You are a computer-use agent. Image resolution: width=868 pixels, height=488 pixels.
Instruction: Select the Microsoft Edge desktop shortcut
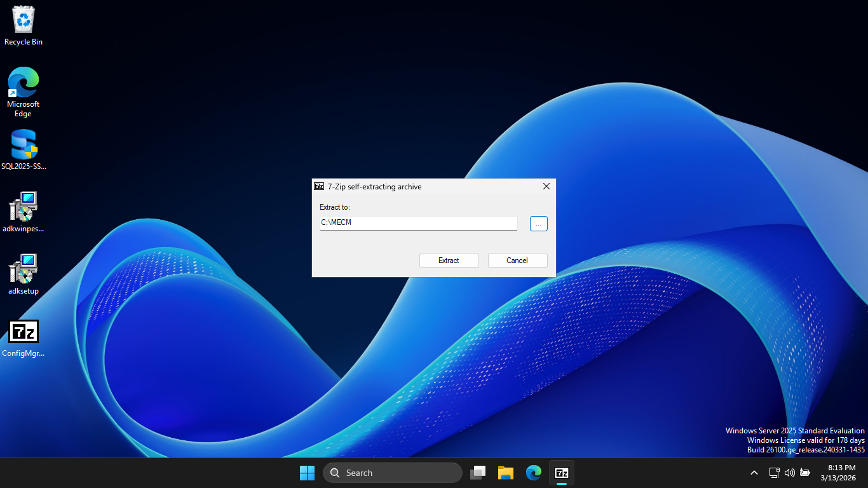coord(24,91)
